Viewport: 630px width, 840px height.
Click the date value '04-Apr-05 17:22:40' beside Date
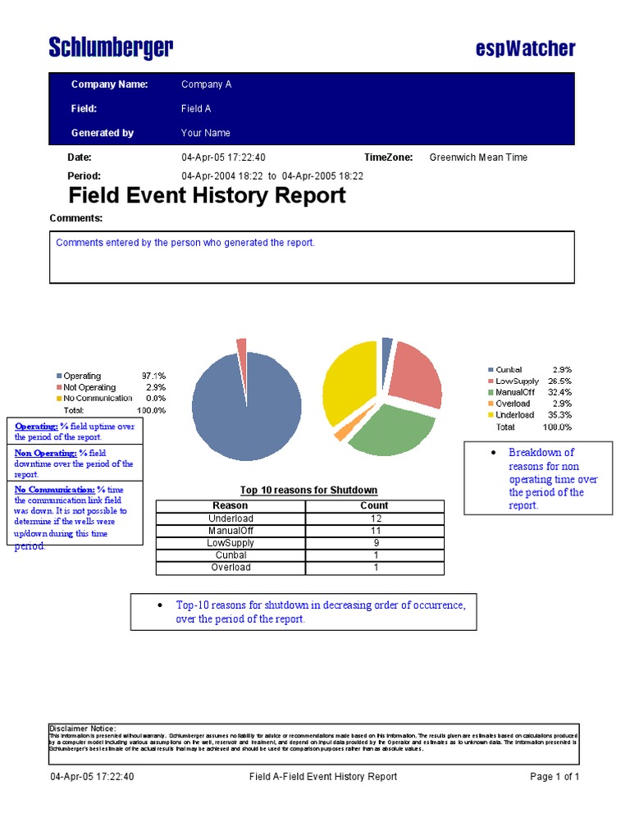click(223, 157)
